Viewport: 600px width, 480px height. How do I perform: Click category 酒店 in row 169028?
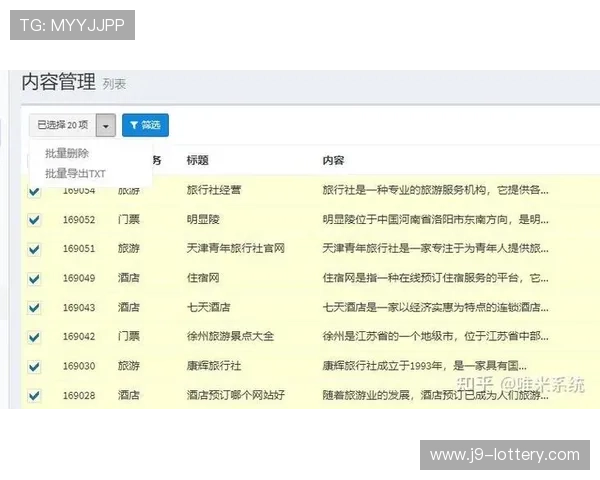tap(129, 395)
